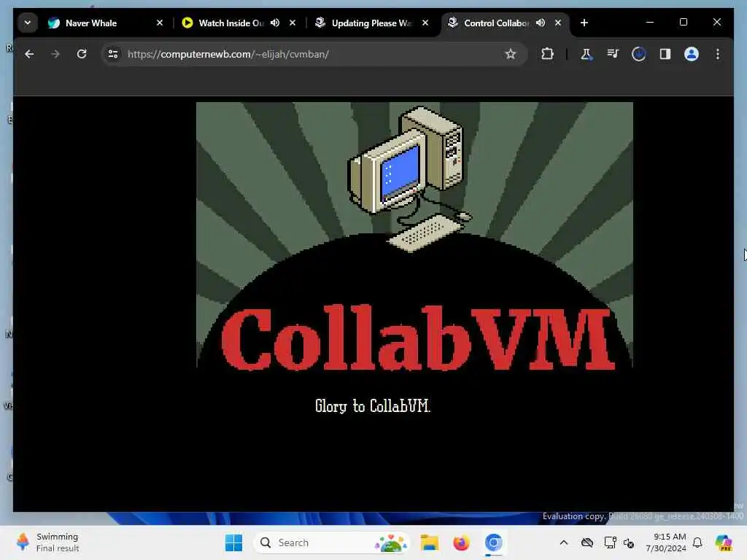Show hidden system tray icons

[x=564, y=542]
